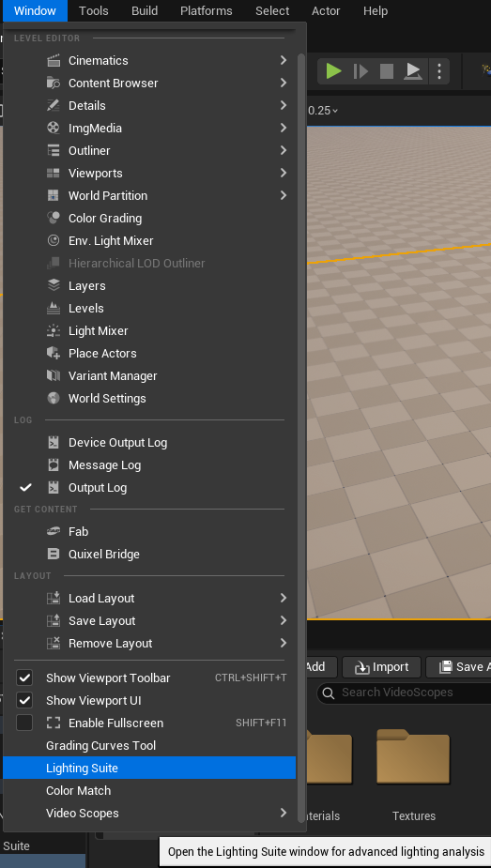Viewport: 491px width, 868px height.
Task: Click the Stop square button
Action: (x=387, y=71)
